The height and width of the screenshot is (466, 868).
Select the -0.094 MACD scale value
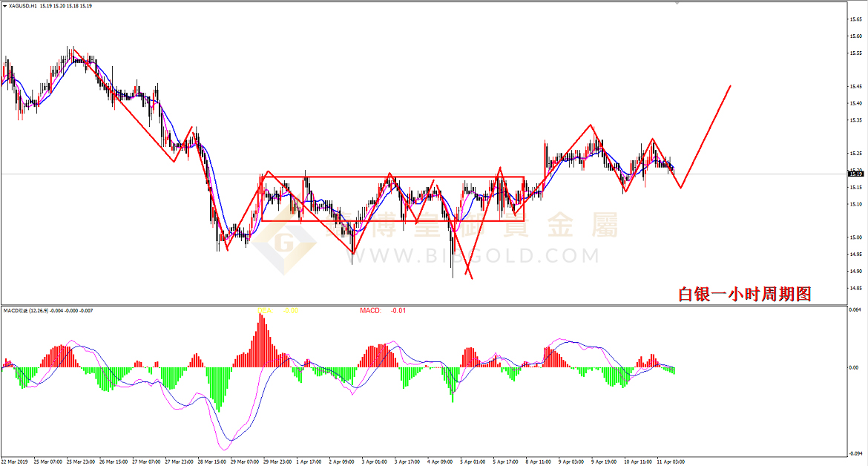[x=856, y=454]
